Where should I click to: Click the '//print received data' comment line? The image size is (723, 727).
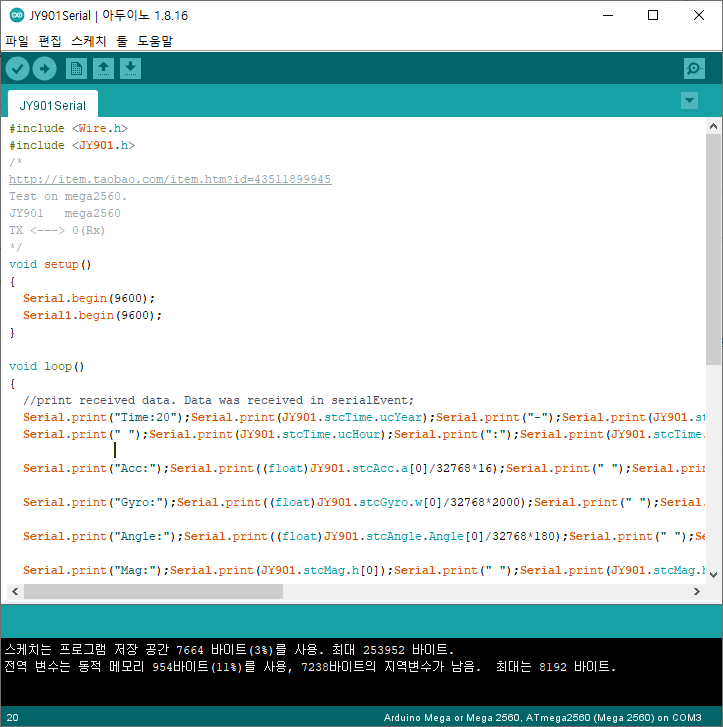(218, 400)
